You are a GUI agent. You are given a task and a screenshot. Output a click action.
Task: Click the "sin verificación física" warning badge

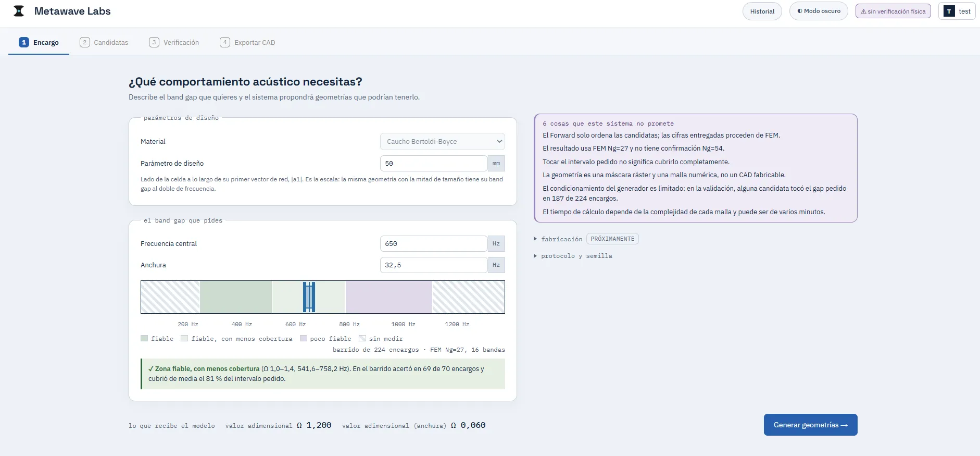tap(893, 11)
